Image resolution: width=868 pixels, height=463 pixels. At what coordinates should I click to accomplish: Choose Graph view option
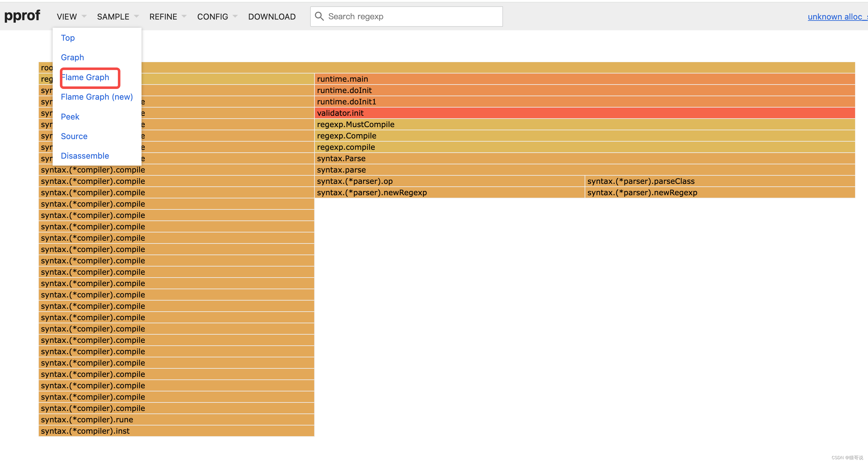pyautogui.click(x=72, y=57)
